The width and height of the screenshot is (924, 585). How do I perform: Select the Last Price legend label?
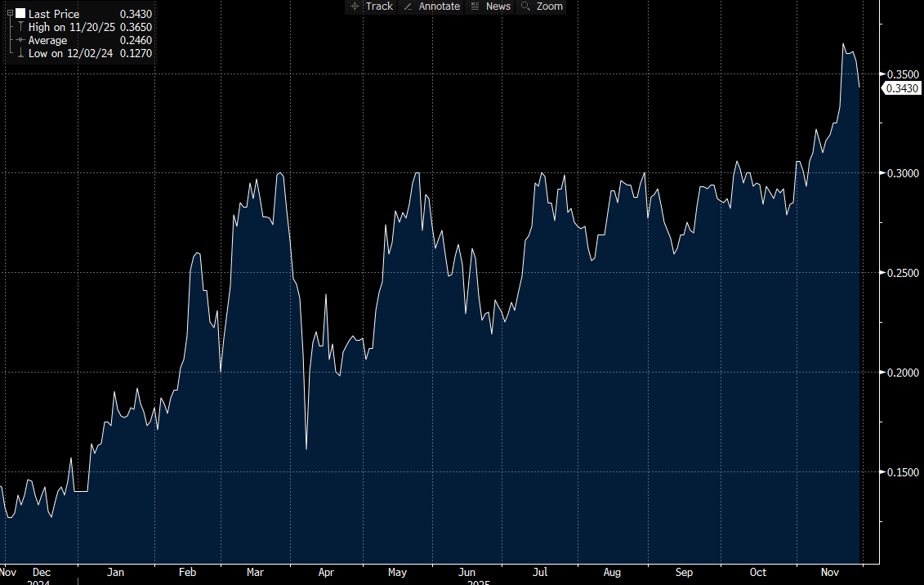[54, 14]
